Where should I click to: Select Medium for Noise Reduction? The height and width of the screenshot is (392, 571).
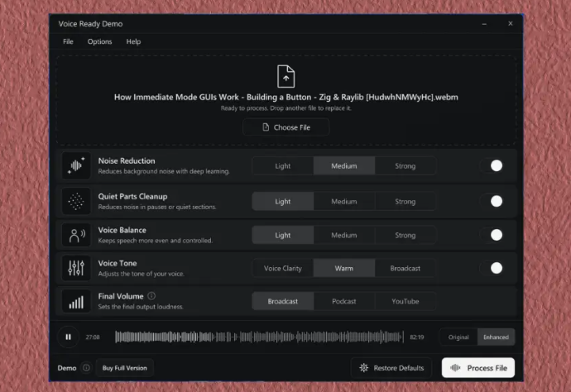[343, 166]
